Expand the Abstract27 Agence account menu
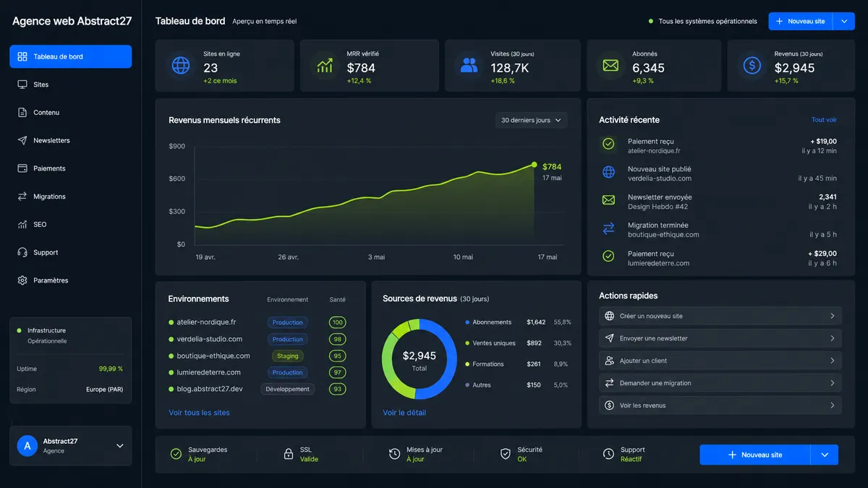The width and height of the screenshot is (868, 488). click(x=120, y=446)
